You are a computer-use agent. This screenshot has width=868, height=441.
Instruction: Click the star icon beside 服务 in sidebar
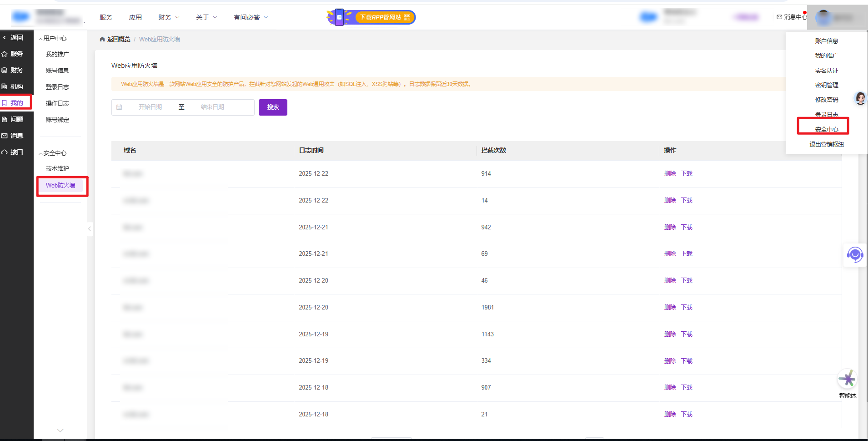(x=5, y=54)
